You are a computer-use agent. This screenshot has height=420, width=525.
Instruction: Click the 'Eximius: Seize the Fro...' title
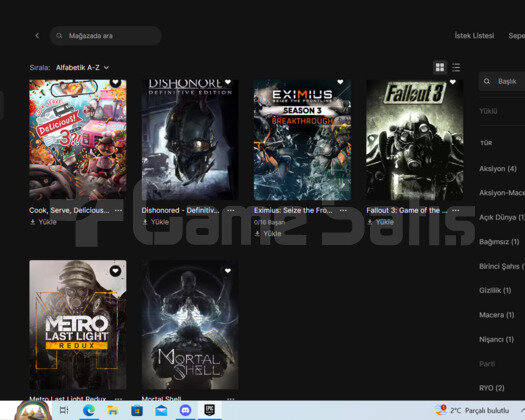293,210
